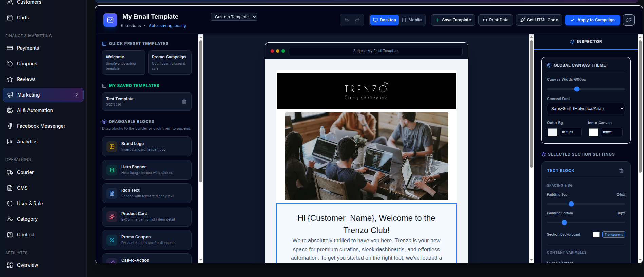Open the Inspector tab

(586, 42)
